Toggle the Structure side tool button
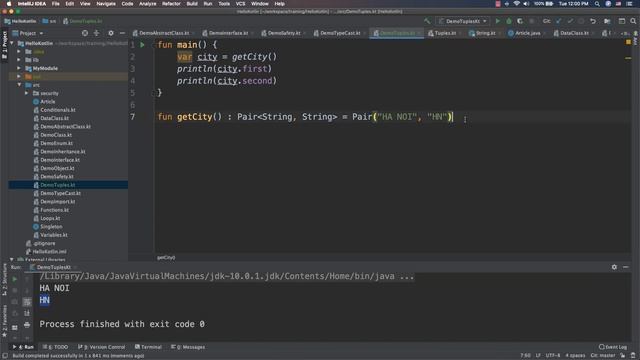Viewport: 640px width, 360px height. click(4, 279)
